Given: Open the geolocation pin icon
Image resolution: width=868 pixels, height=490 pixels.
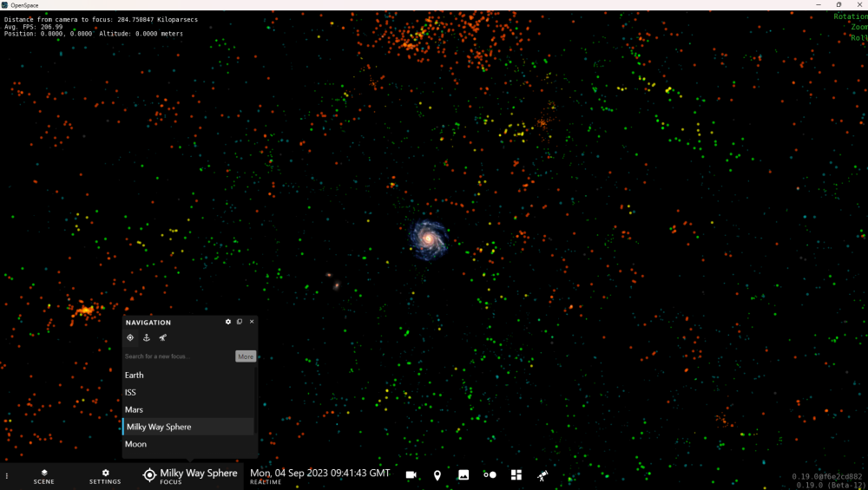Looking at the screenshot, I should (437, 475).
